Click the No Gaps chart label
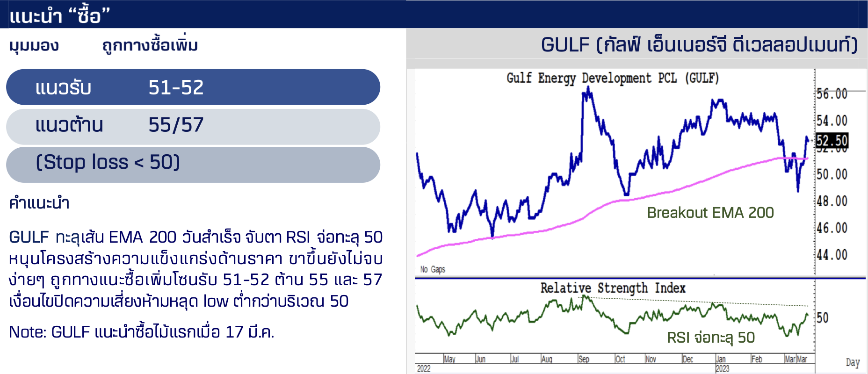Screen dimensions: 868x374 point(433,269)
